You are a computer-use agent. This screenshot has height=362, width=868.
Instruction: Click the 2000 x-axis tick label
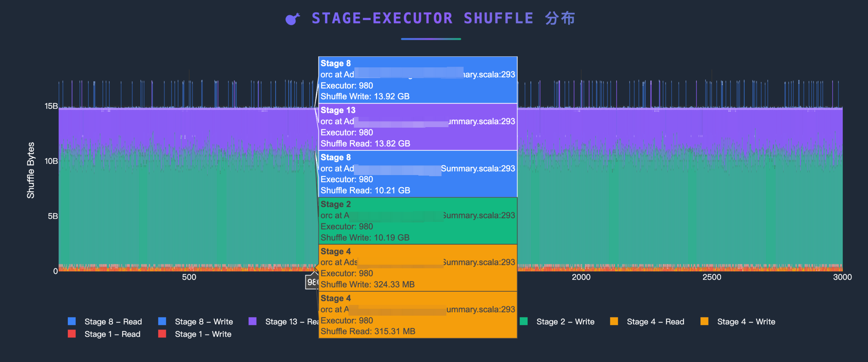point(581,277)
